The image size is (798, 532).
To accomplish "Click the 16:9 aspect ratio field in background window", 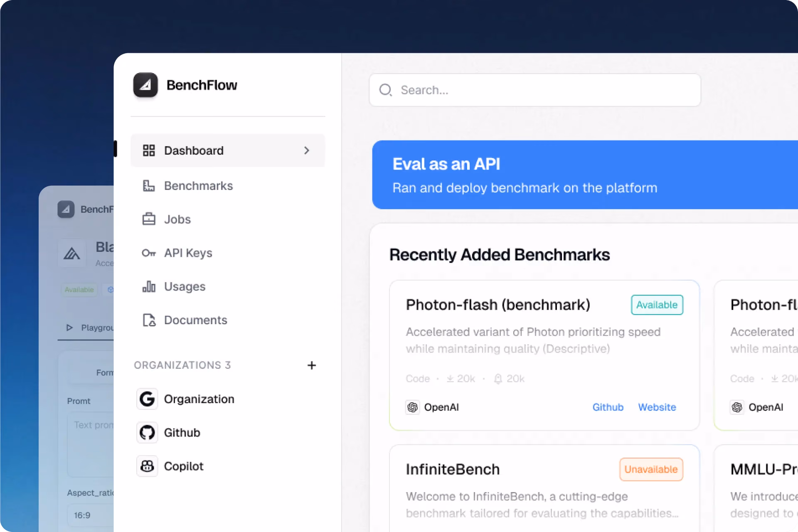I will pos(91,515).
